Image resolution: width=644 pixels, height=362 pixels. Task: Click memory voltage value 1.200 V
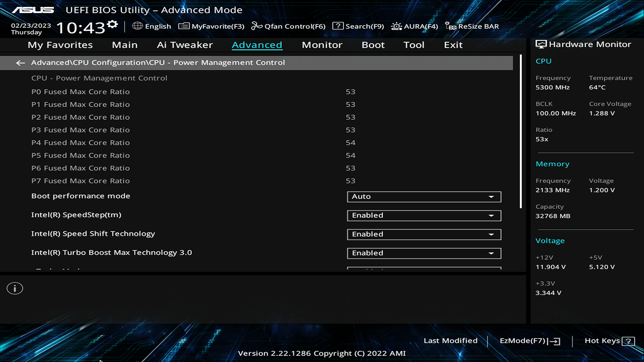click(602, 190)
